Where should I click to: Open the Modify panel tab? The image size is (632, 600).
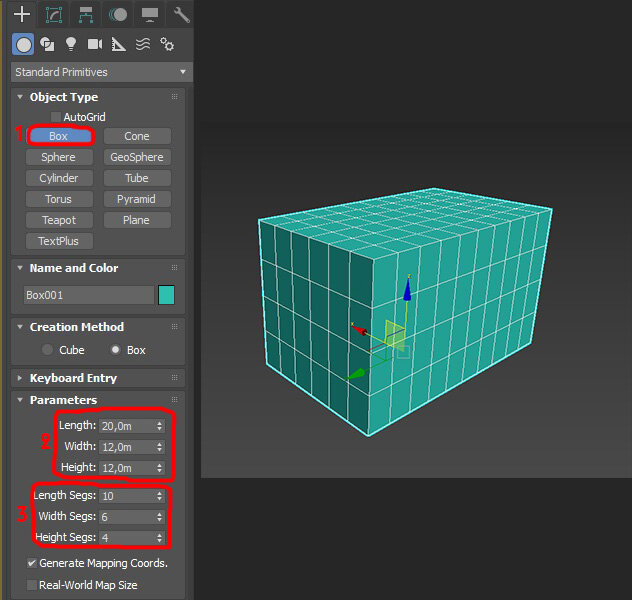pyautogui.click(x=54, y=15)
